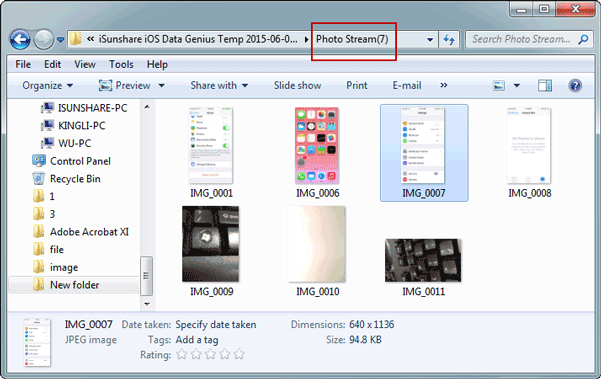This screenshot has height=379, width=601.
Task: Open the Tools menu
Action: [x=121, y=64]
